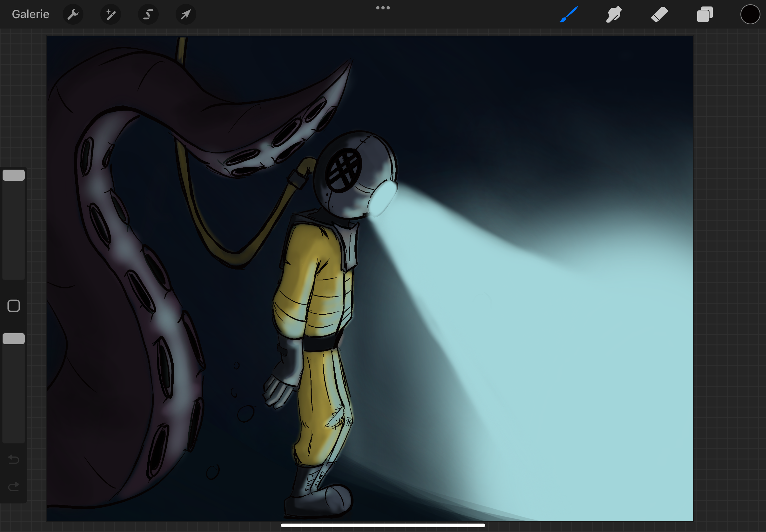Activate the Transform arrow tool

(x=186, y=14)
